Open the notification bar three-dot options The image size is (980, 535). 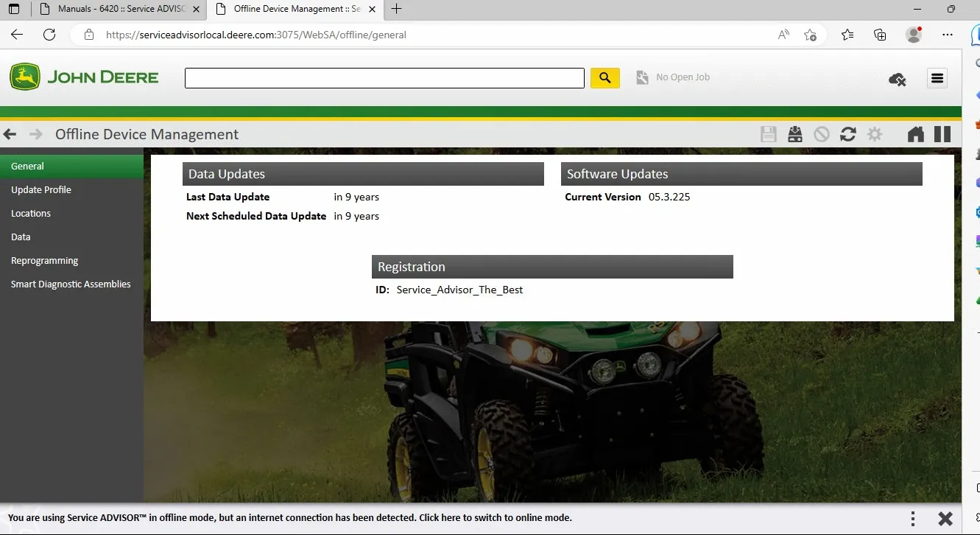pos(913,518)
